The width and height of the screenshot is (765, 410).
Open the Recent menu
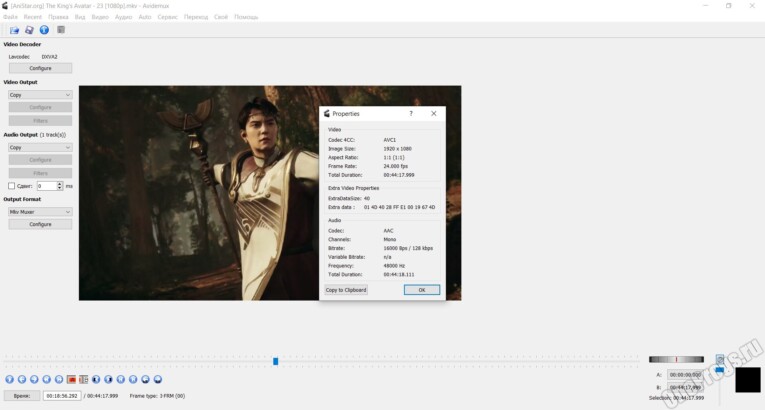(x=33, y=17)
